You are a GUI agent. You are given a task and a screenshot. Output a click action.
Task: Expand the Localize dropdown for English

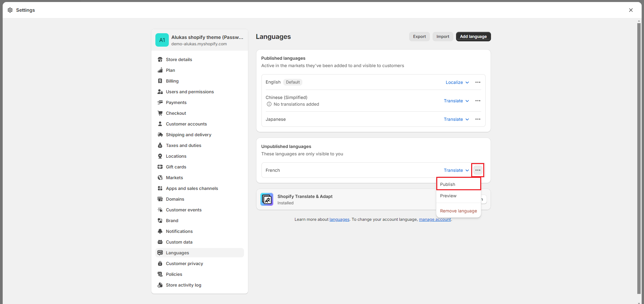tap(457, 83)
